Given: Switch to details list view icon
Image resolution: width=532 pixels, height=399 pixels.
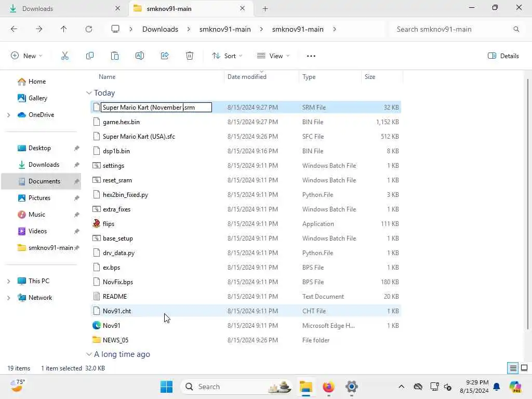Looking at the screenshot, I should pos(513,368).
